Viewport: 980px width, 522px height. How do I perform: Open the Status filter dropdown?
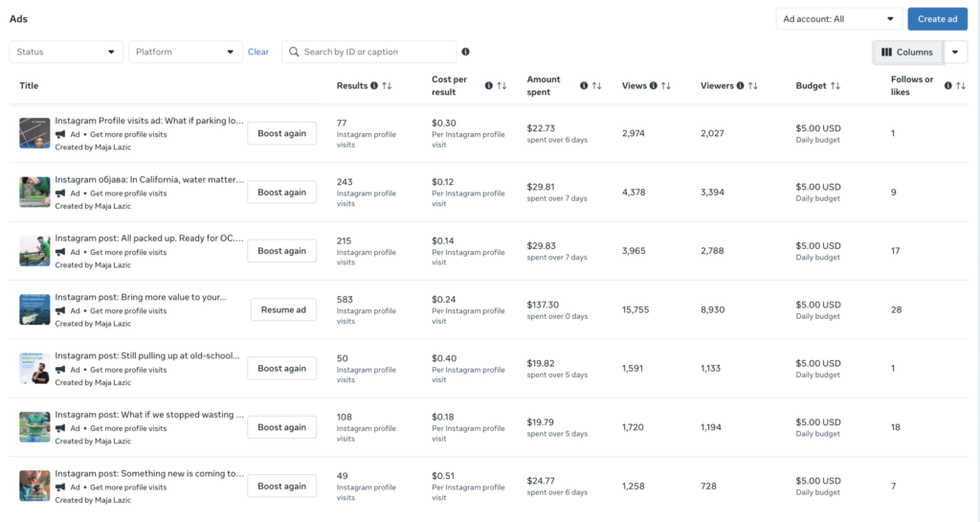click(66, 52)
